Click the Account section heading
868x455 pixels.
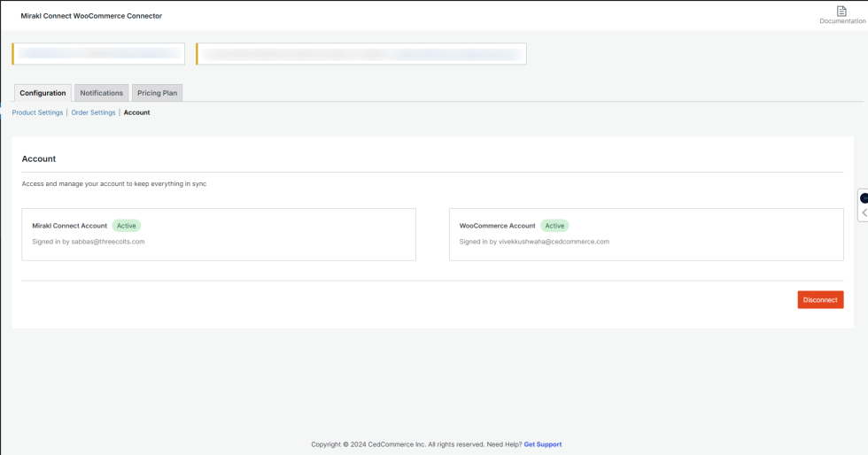pos(39,158)
